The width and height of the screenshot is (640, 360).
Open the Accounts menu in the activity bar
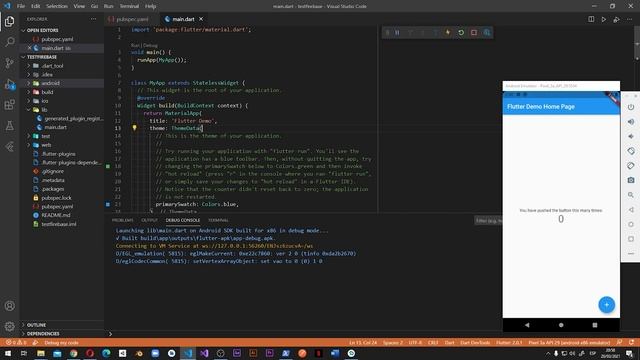[x=9, y=306]
